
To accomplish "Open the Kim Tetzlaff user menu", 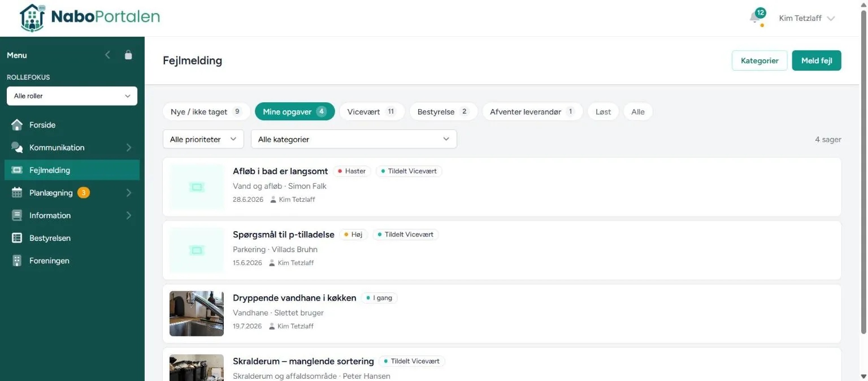I will click(806, 18).
